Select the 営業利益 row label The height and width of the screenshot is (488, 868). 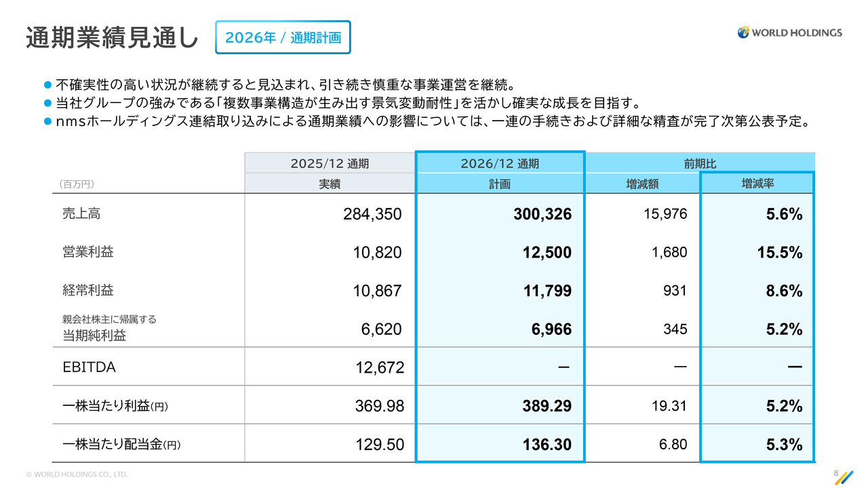88,252
